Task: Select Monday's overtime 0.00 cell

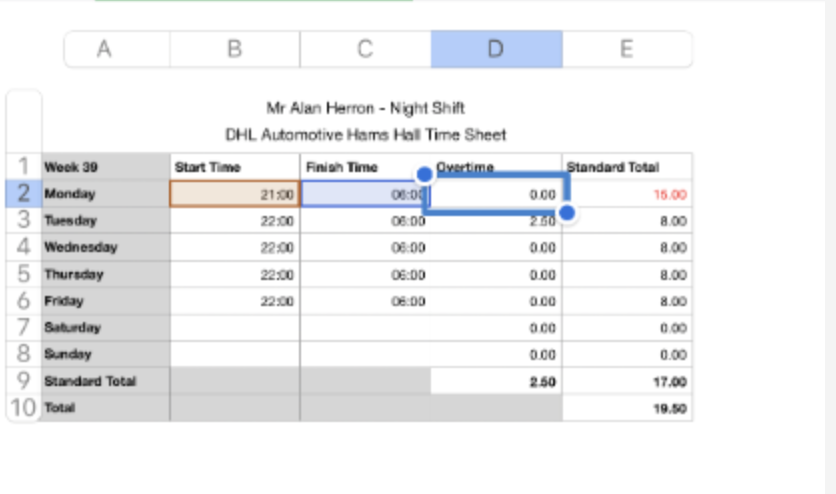Action: tap(496, 194)
